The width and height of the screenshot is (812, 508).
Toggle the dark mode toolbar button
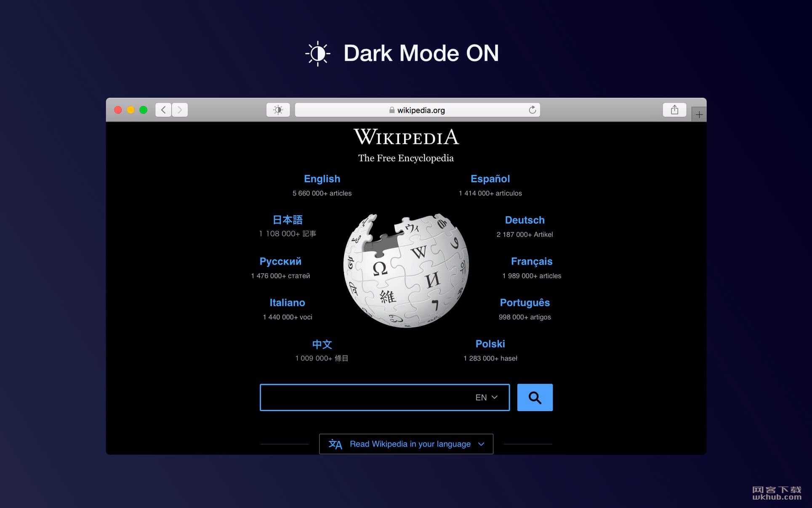click(278, 110)
